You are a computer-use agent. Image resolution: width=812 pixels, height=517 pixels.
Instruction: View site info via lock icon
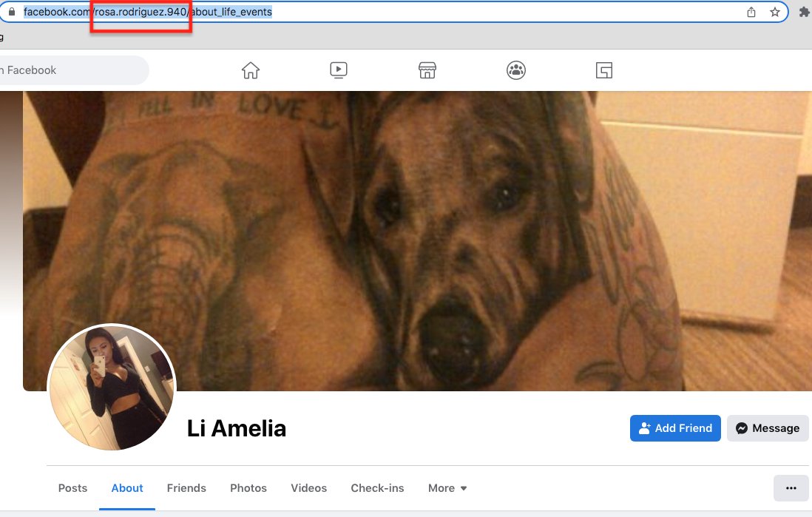tap(12, 11)
